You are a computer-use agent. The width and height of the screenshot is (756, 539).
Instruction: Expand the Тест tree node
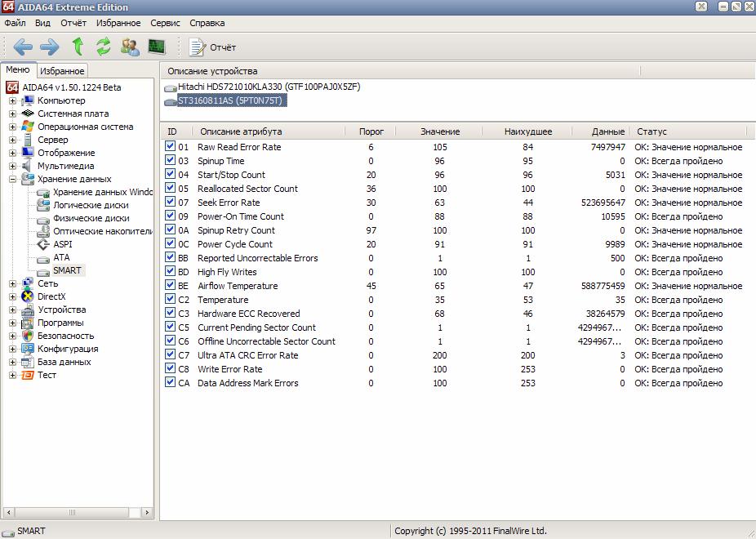[x=12, y=375]
